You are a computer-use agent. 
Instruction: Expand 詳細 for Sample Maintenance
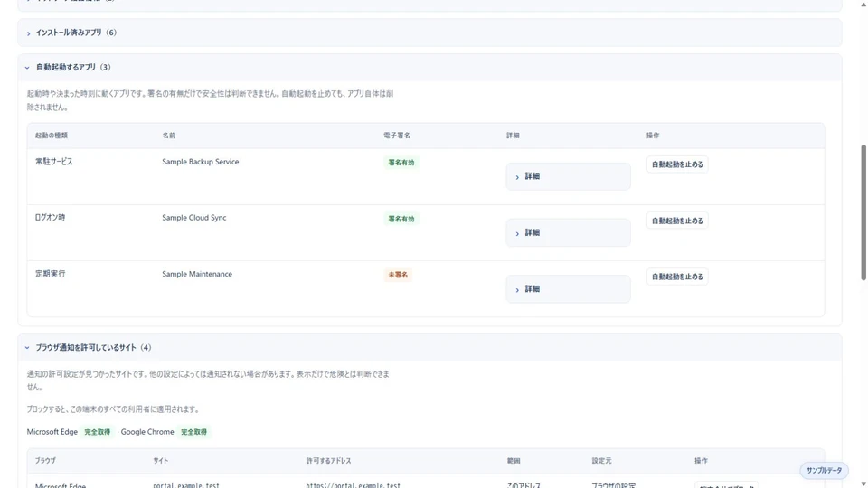(x=568, y=289)
